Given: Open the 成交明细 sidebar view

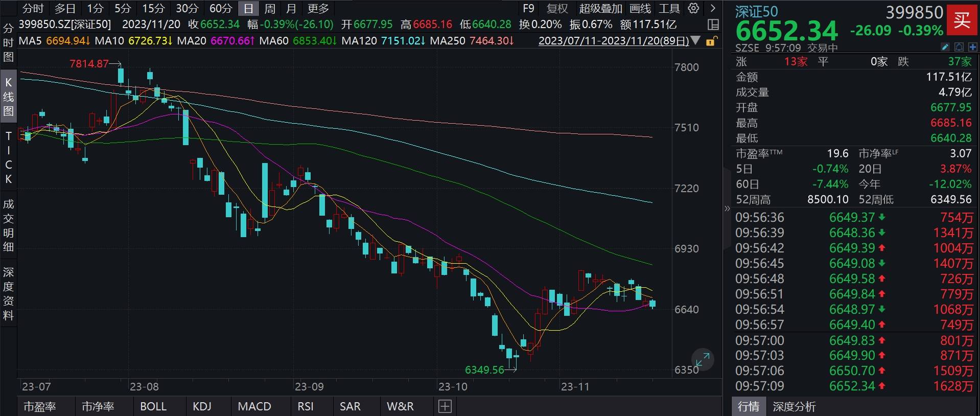Looking at the screenshot, I should click(x=8, y=225).
